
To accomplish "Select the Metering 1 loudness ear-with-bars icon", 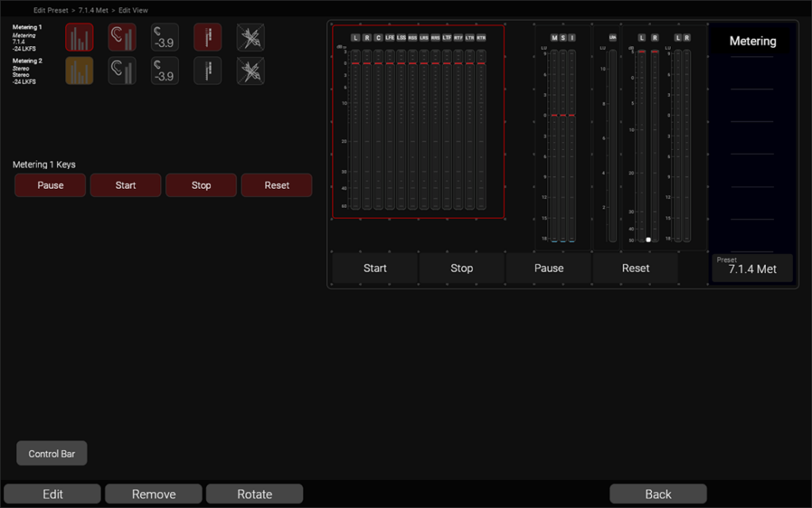I will point(122,37).
